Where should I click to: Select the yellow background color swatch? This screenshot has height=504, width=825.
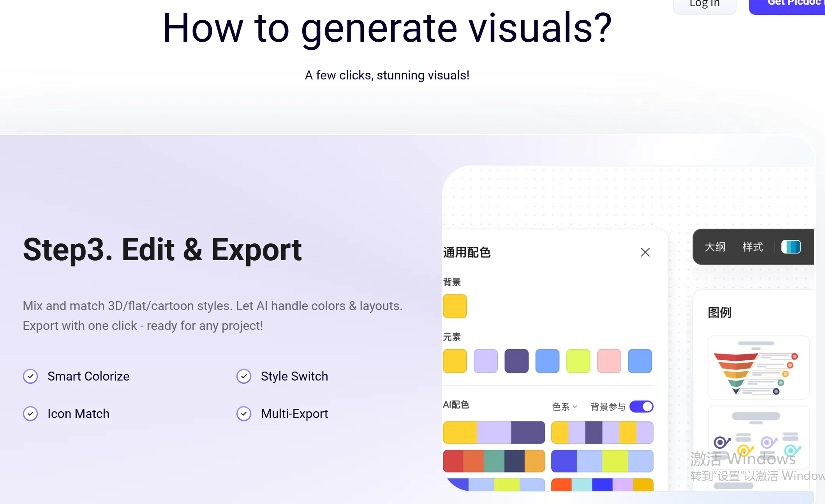[455, 306]
